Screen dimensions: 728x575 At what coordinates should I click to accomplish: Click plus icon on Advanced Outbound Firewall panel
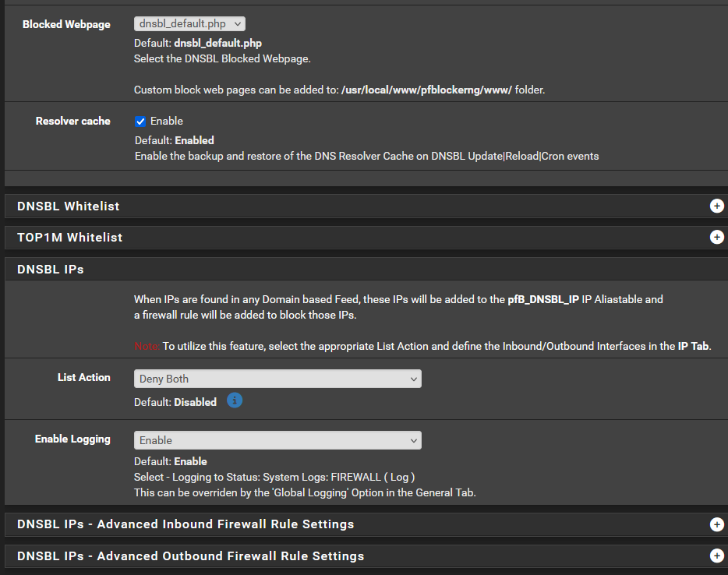716,556
